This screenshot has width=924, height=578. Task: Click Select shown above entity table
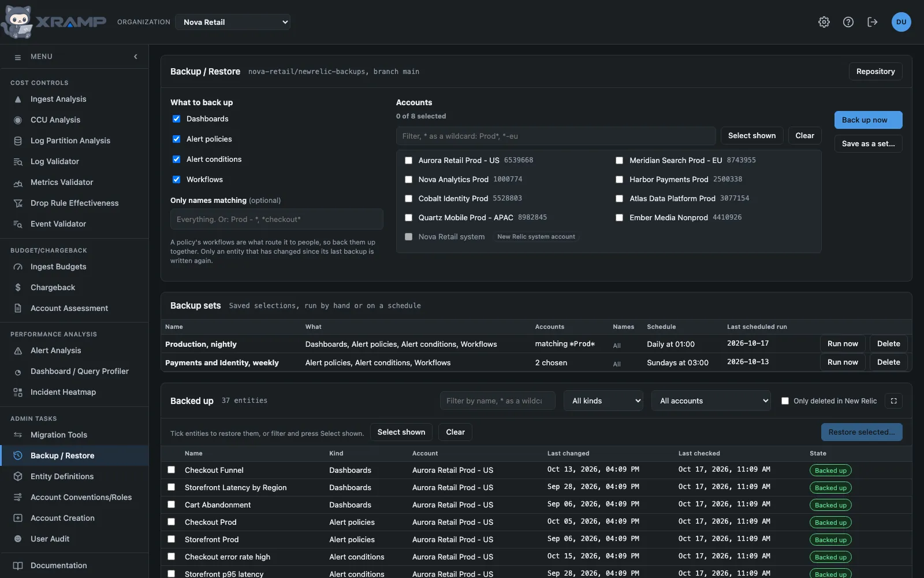click(401, 432)
